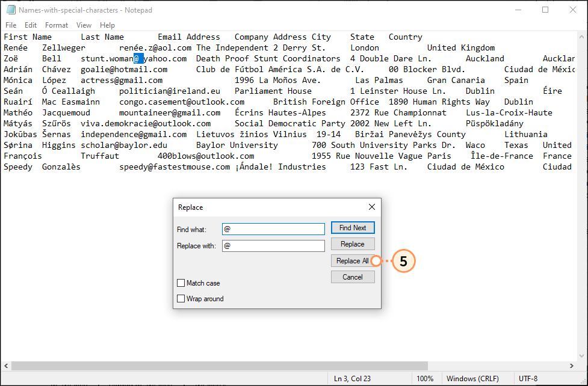Click the Country header text
The image size is (588, 386).
(406, 37)
